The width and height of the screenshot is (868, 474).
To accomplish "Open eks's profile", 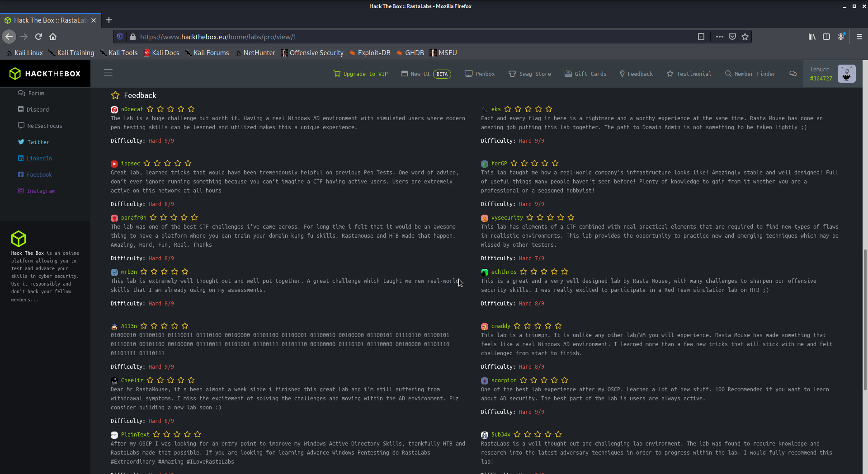I will (496, 109).
